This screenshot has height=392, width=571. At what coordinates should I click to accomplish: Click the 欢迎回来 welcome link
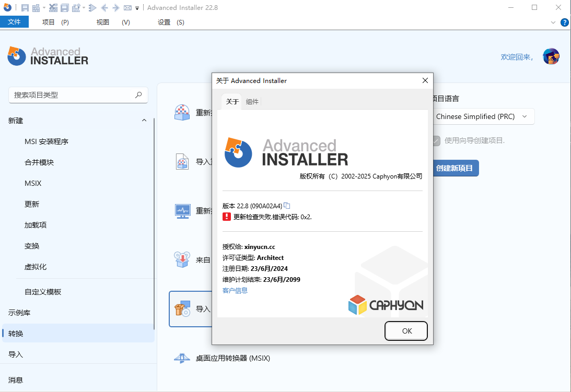click(x=517, y=57)
